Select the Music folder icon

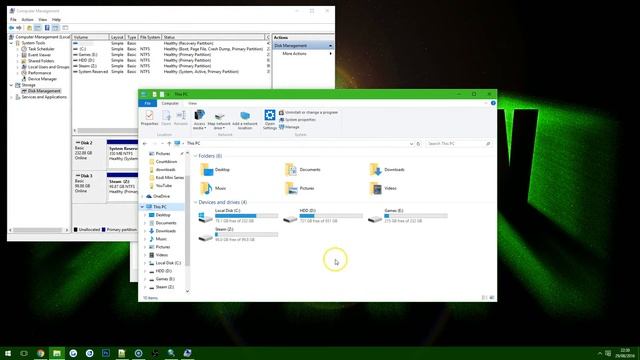207,188
